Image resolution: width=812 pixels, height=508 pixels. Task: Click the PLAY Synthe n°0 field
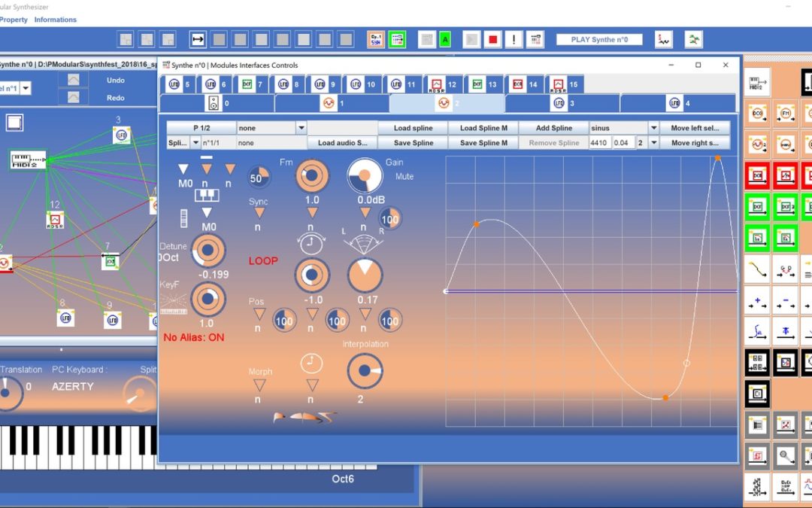point(599,39)
